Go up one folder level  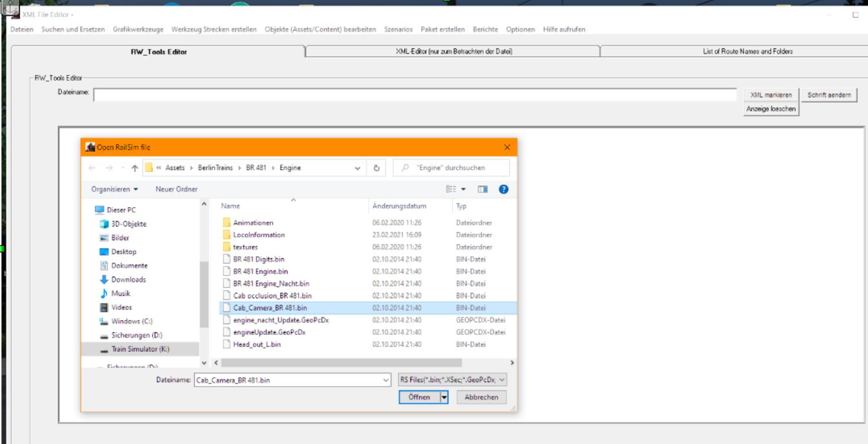[134, 168]
